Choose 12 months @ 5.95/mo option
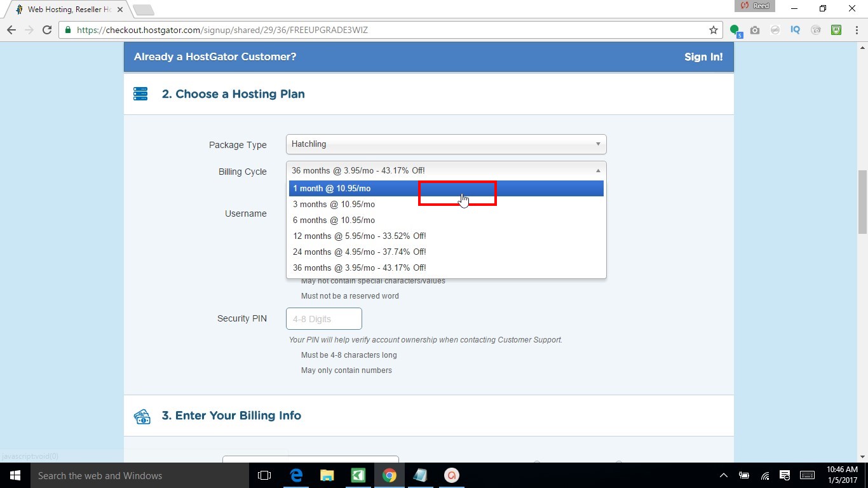Viewport: 868px width, 488px height. coord(446,236)
